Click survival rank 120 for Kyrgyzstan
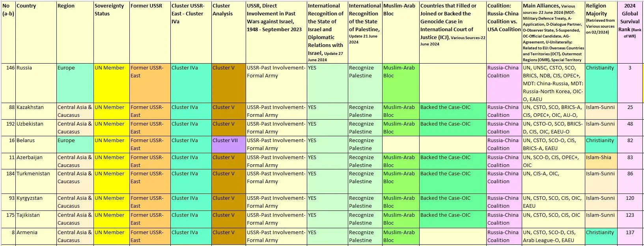 pyautogui.click(x=630, y=202)
